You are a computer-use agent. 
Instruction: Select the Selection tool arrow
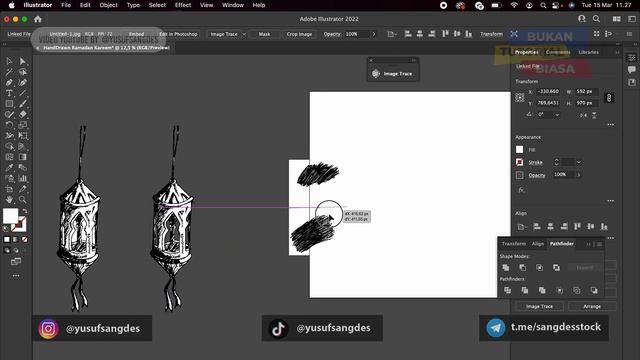9,61
